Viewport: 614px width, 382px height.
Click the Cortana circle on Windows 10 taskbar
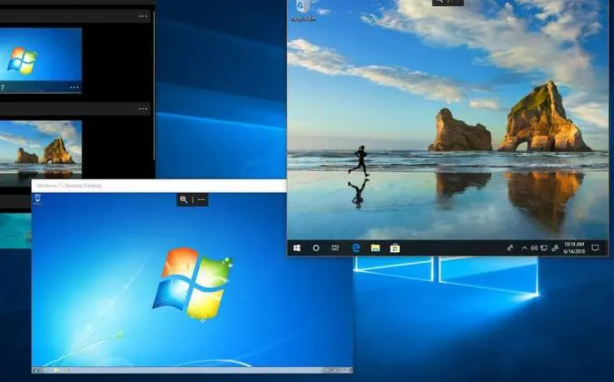click(316, 248)
